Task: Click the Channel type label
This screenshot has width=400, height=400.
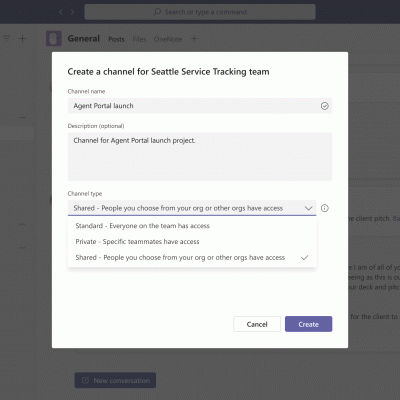Action: point(85,194)
